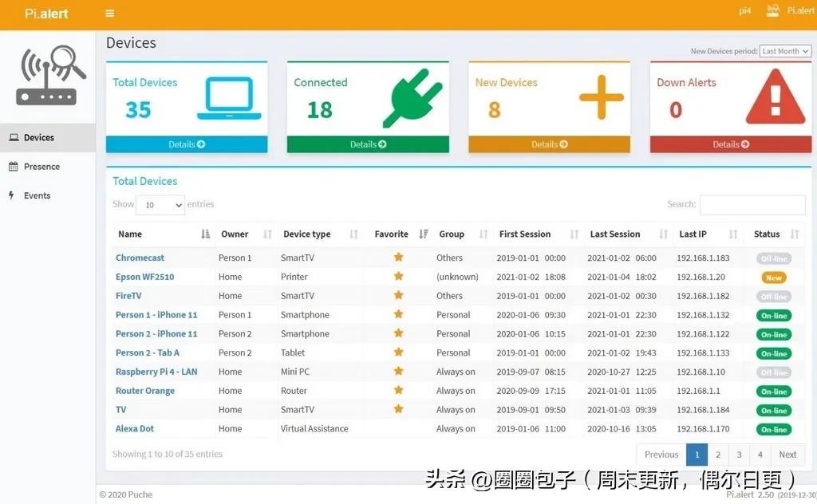Click the 2020 Puche footer link
This screenshot has height=504, width=817.
(126, 494)
